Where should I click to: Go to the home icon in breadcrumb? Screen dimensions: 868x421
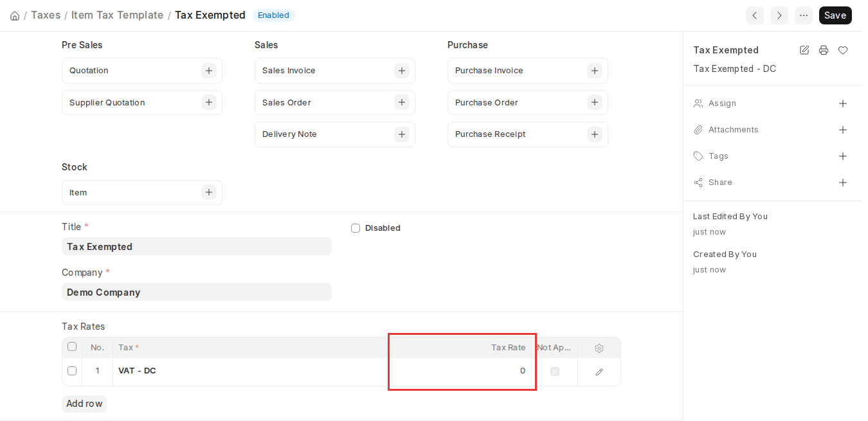coord(15,15)
